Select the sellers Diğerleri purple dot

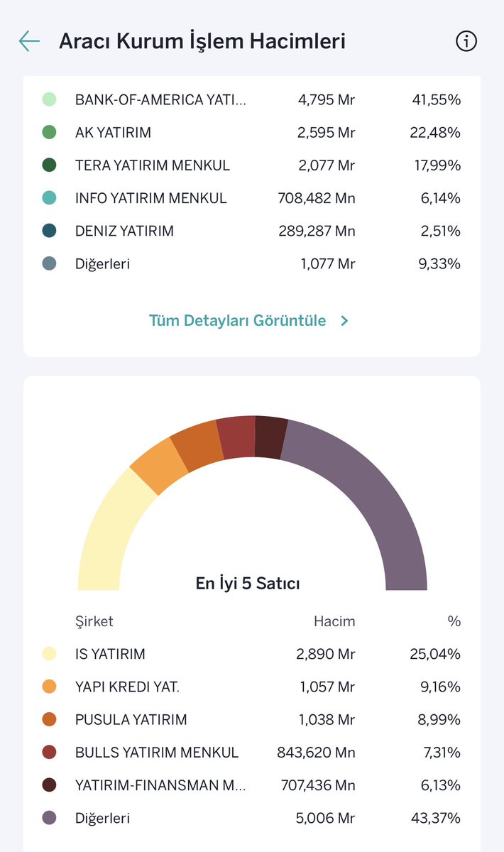[49, 818]
